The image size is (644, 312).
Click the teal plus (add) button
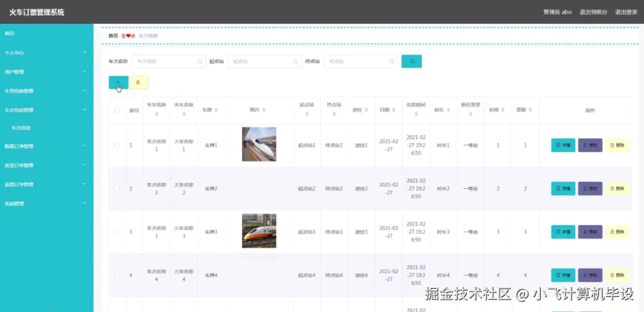(118, 82)
